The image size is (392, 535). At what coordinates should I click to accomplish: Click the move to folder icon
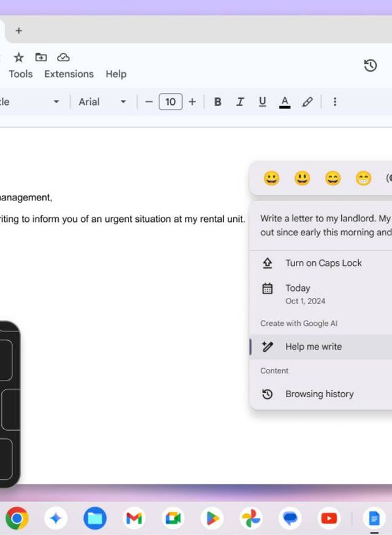pos(41,57)
